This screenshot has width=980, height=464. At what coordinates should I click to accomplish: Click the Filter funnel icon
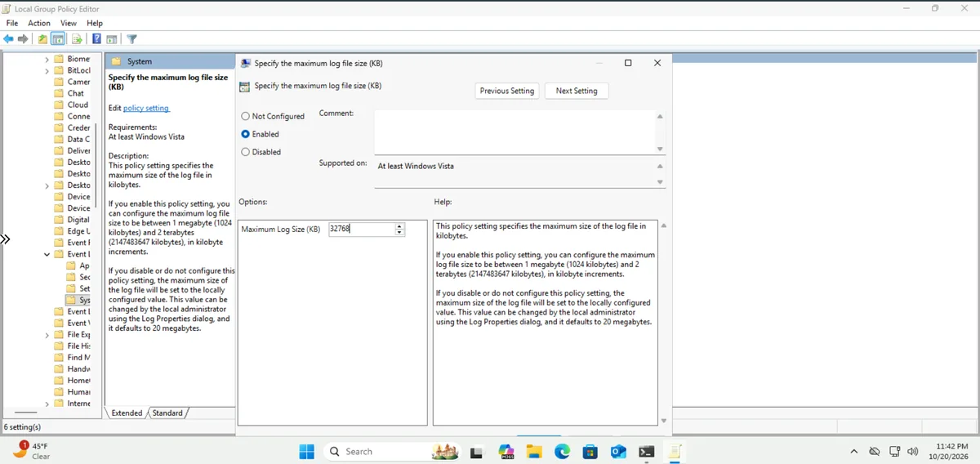(131, 38)
